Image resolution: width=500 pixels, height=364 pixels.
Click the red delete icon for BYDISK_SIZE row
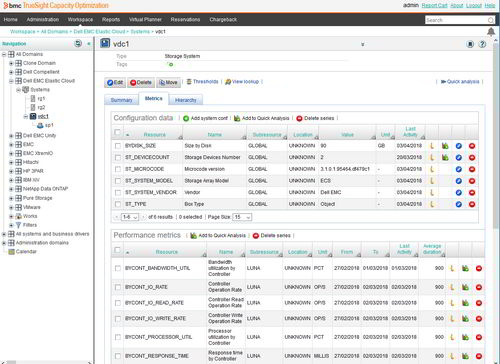pyautogui.click(x=472, y=146)
